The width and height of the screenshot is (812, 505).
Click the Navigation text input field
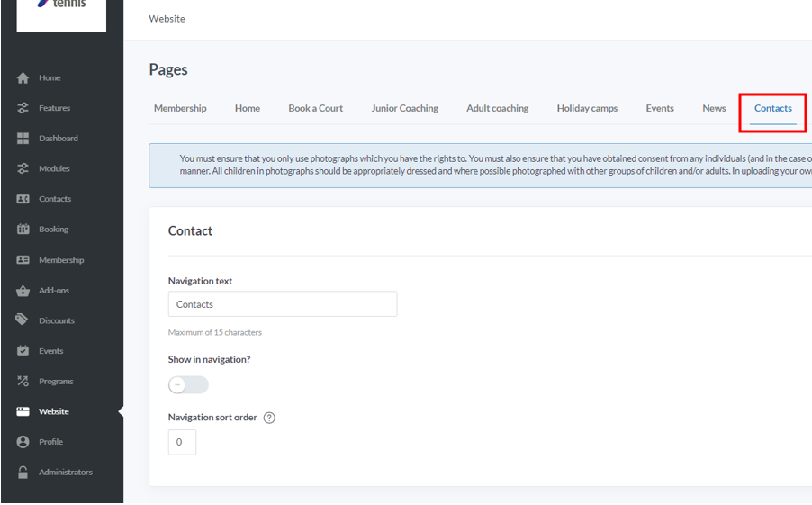283,304
